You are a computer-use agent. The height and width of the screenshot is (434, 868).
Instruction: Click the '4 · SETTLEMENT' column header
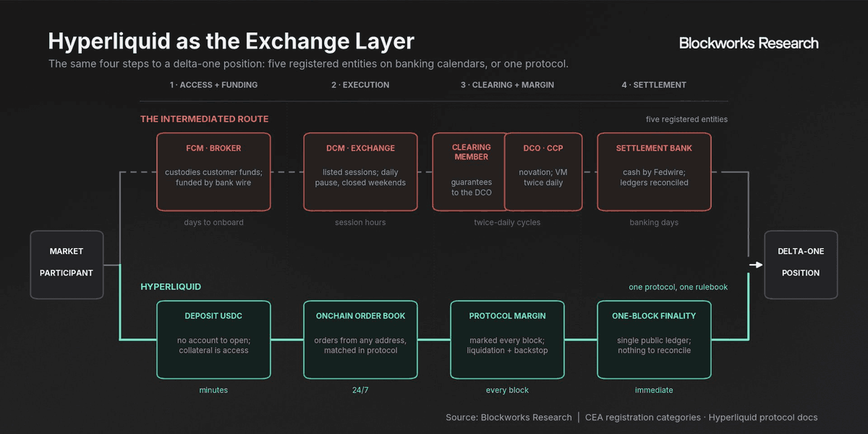point(654,85)
